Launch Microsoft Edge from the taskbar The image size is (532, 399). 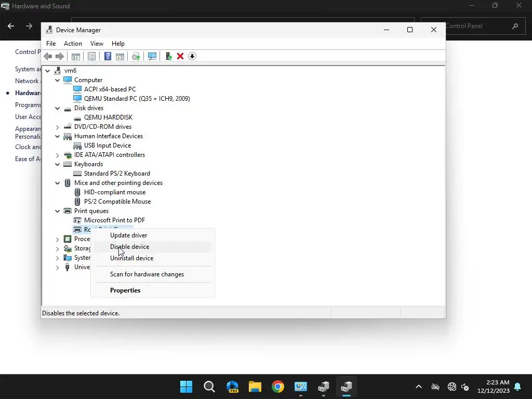[232, 387]
